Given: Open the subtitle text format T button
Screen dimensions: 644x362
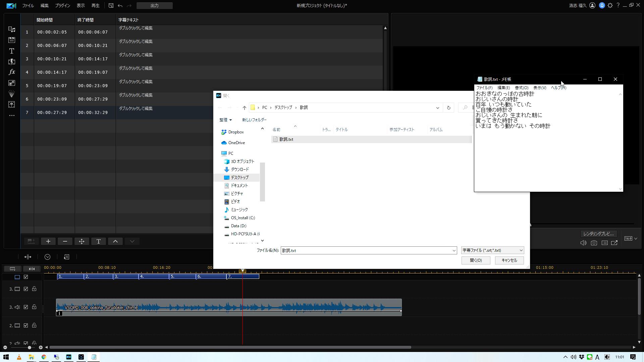Looking at the screenshot, I should pyautogui.click(x=99, y=241).
